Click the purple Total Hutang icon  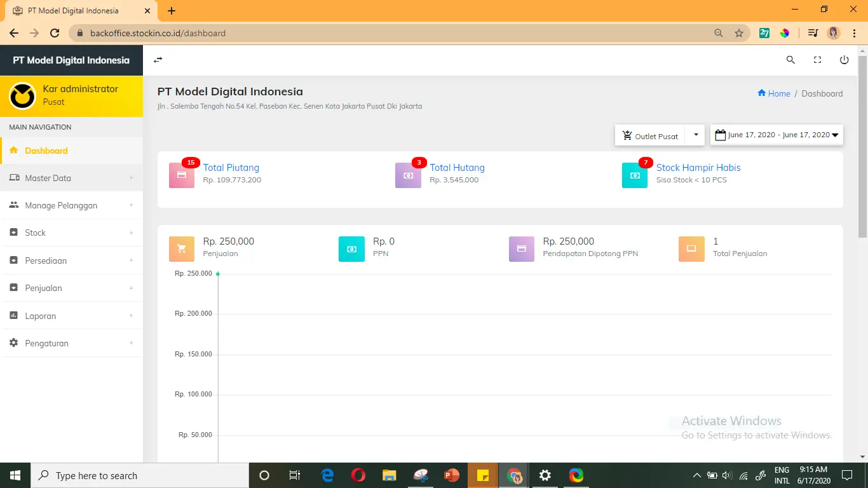point(408,175)
